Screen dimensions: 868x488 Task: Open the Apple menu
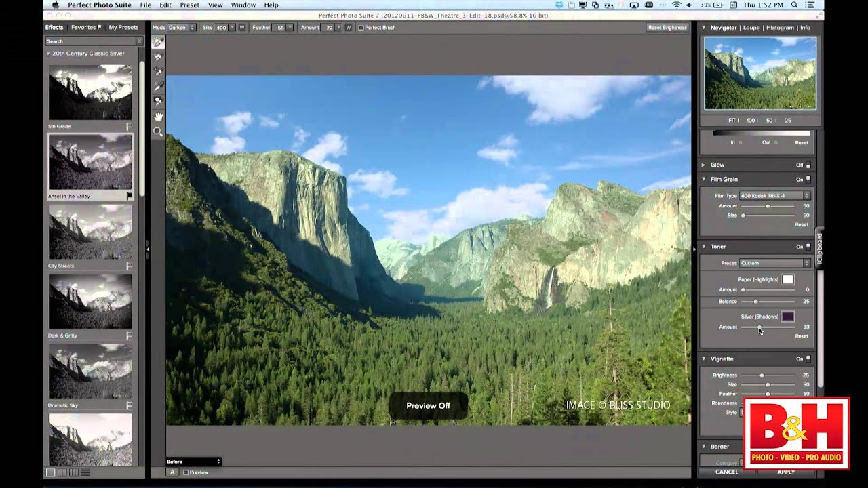54,5
